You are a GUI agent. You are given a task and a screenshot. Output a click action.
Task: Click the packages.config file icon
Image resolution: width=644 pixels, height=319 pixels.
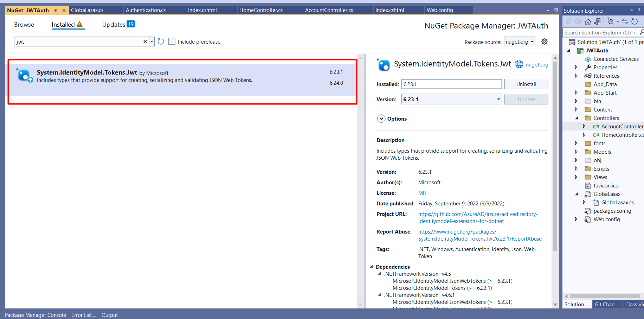click(588, 211)
